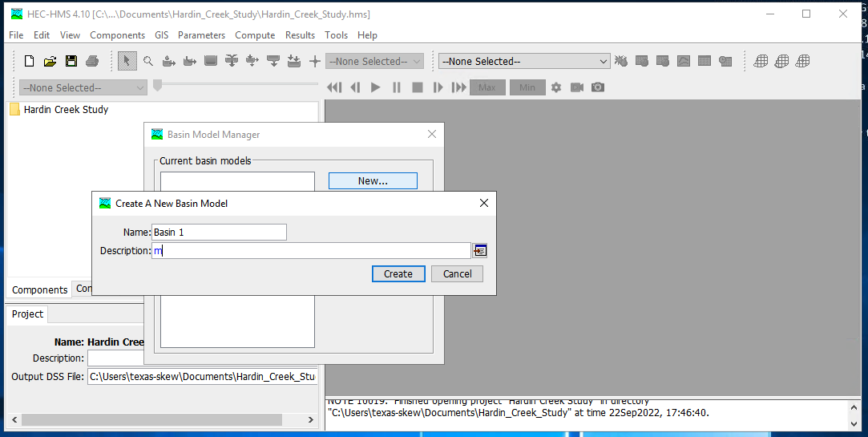This screenshot has width=868, height=437.
Task: Open the time-series table clock icon
Action: 725,62
